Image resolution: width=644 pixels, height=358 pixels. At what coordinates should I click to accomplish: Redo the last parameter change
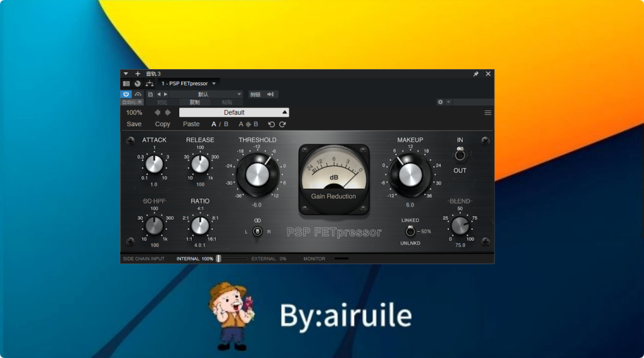point(282,124)
